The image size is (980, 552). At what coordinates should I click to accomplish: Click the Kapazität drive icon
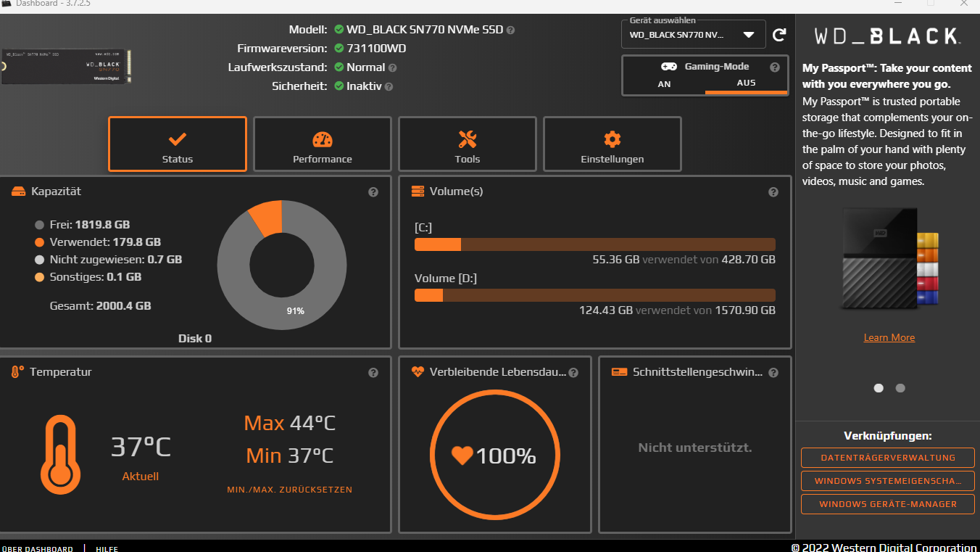(19, 191)
